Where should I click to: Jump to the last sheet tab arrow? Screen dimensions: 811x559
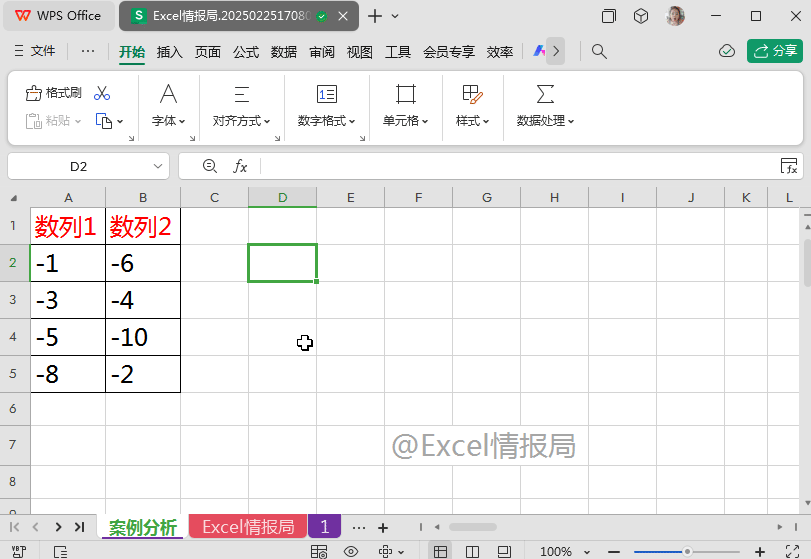79,527
